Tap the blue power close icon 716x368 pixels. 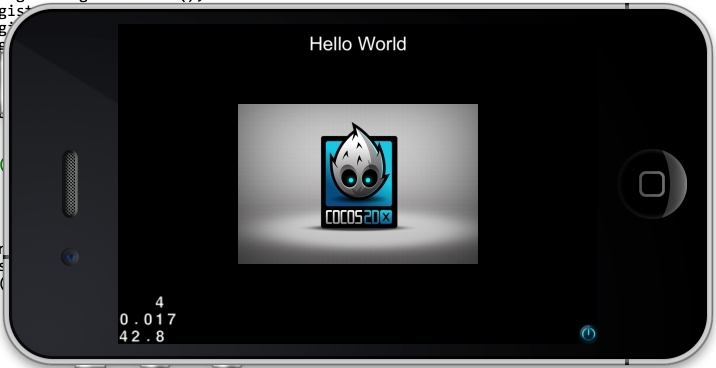click(x=588, y=334)
